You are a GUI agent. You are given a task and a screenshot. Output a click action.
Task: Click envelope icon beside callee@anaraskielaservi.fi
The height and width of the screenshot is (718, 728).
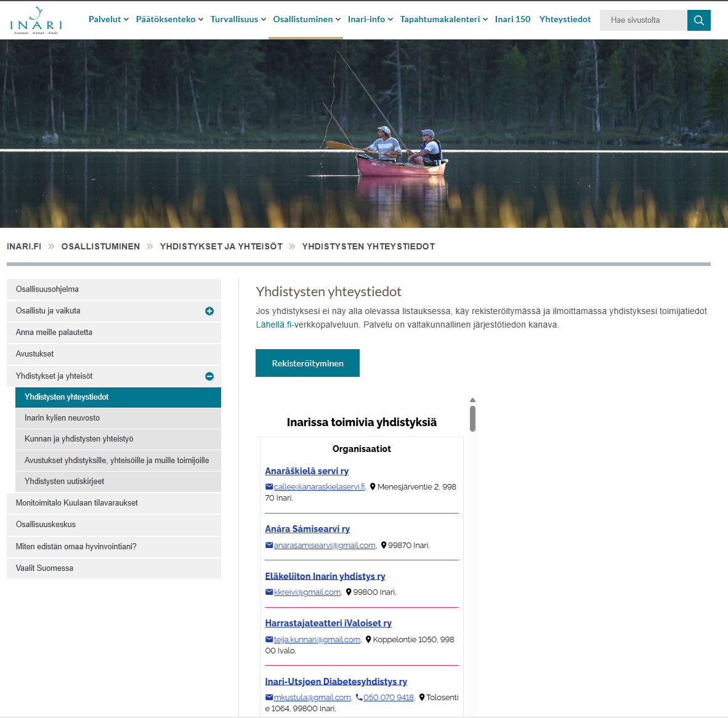pos(269,487)
